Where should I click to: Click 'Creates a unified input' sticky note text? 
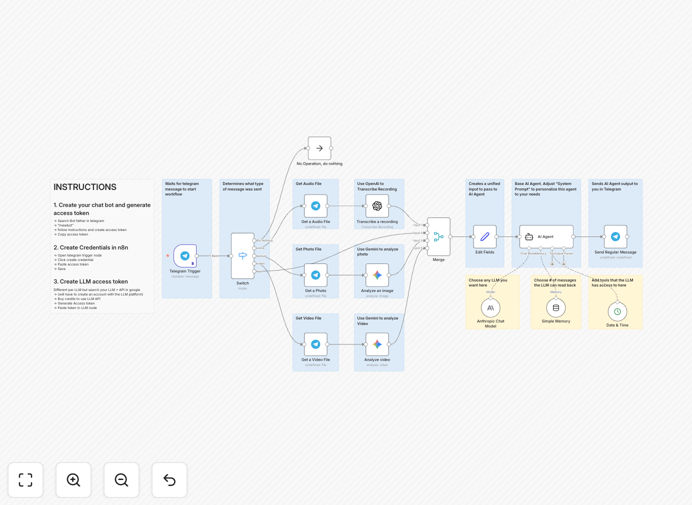484,189
